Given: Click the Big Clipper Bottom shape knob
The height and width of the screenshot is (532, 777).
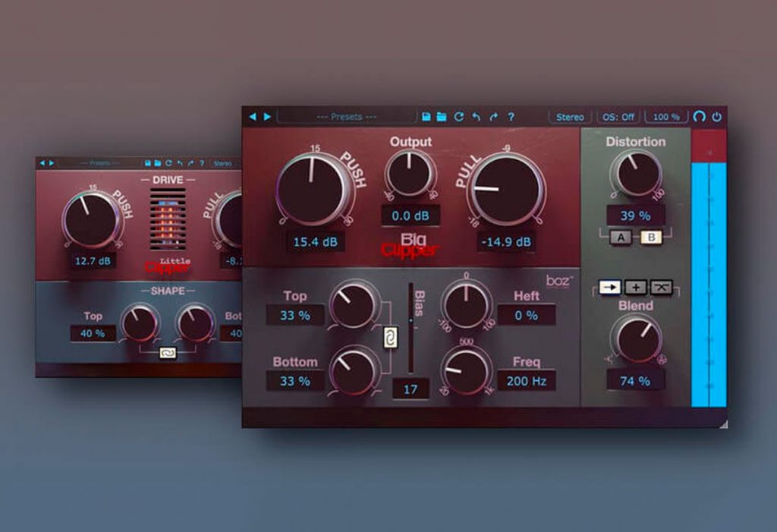Looking at the screenshot, I should 353,371.
